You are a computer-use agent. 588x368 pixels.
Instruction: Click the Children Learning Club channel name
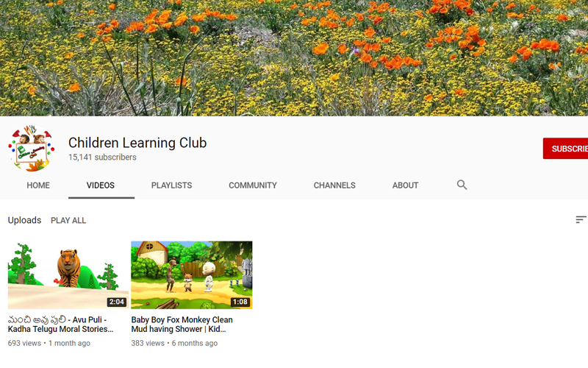[x=137, y=143]
